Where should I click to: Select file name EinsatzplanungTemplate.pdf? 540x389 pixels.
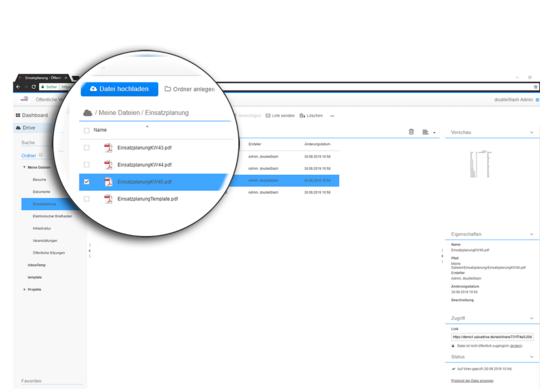[x=147, y=199]
